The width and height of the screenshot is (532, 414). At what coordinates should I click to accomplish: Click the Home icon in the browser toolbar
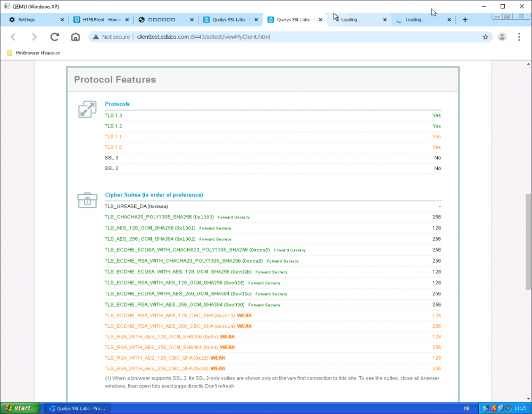[x=75, y=37]
